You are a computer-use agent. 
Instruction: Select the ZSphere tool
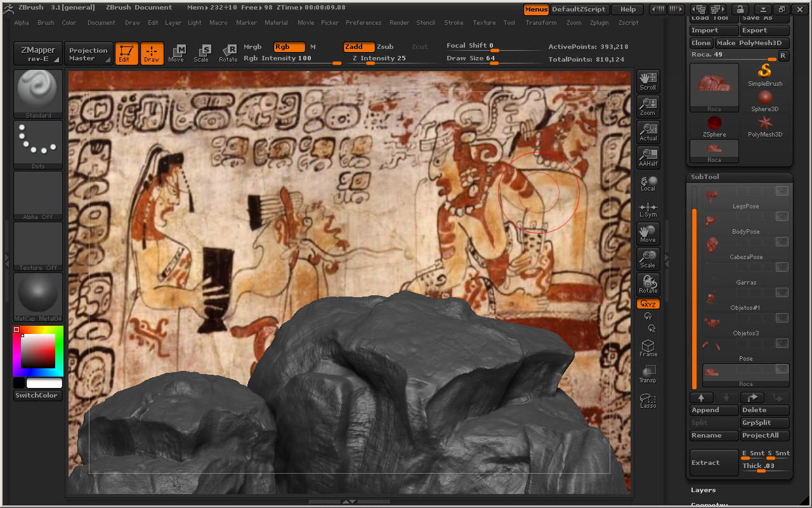714,126
